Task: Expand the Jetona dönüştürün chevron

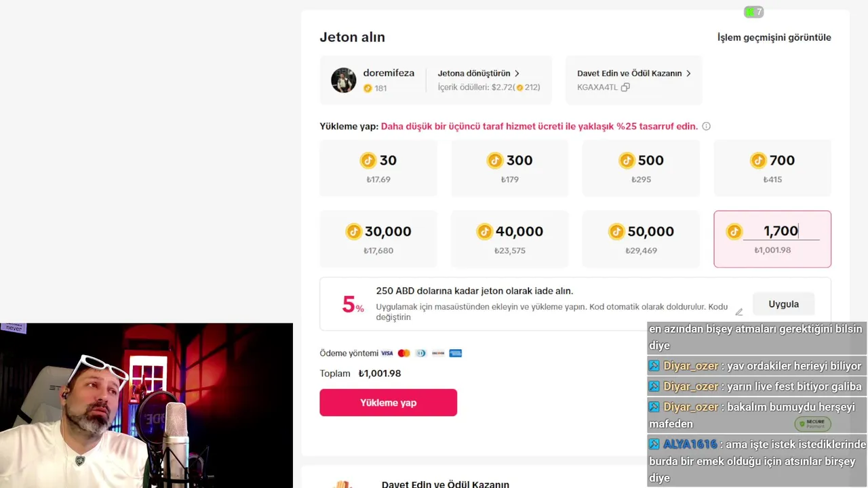Action: coord(517,73)
